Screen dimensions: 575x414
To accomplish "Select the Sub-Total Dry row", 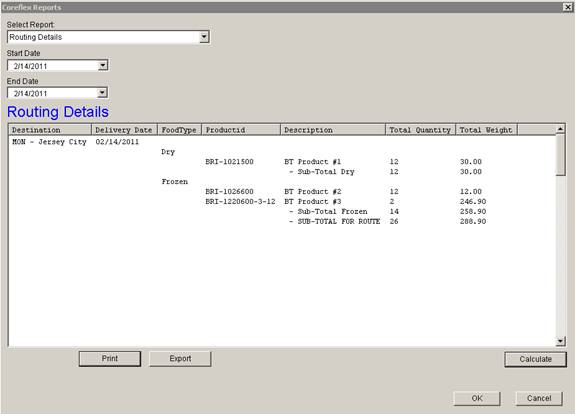I will [x=322, y=172].
